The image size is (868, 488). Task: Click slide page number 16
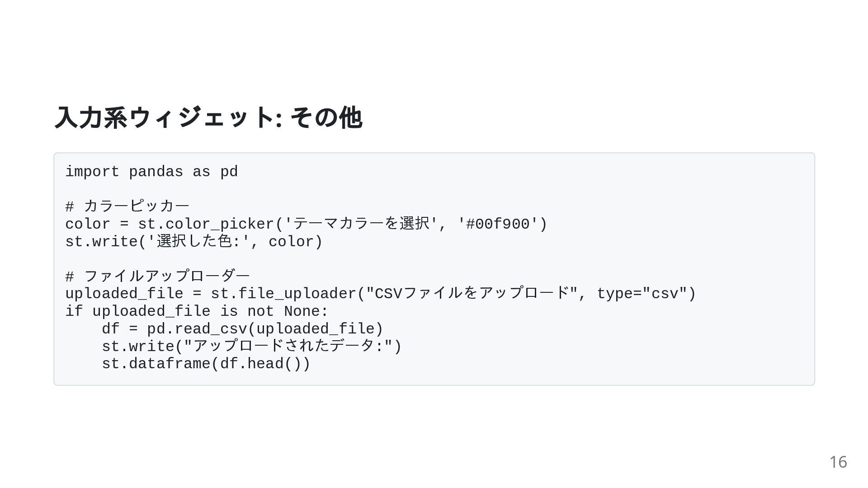tap(838, 462)
